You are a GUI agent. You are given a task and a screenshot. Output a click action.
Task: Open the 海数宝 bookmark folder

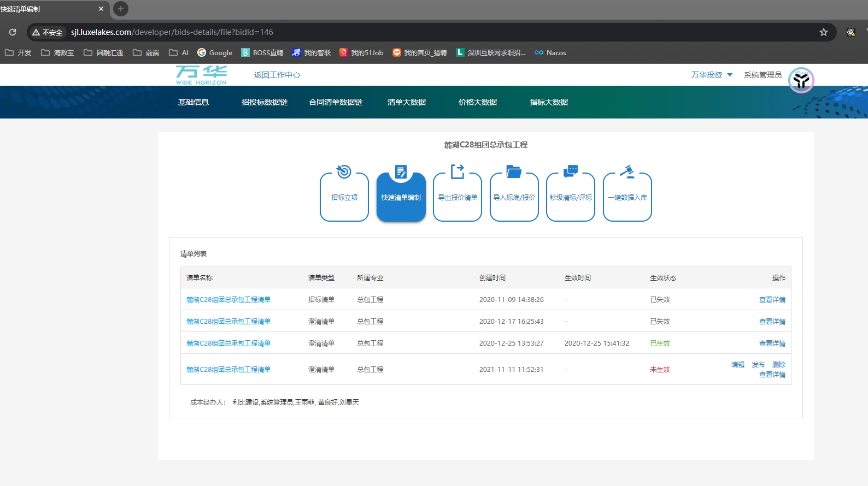tap(57, 52)
